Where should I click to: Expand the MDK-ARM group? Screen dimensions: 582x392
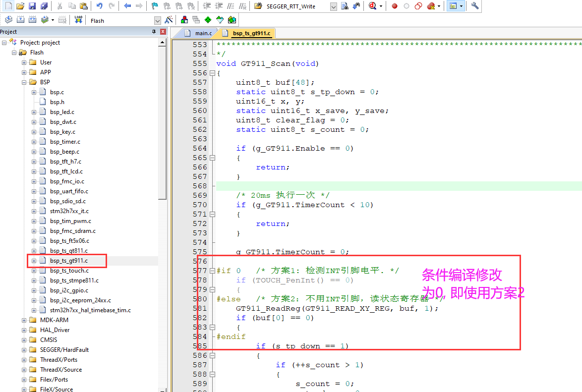(x=24, y=320)
